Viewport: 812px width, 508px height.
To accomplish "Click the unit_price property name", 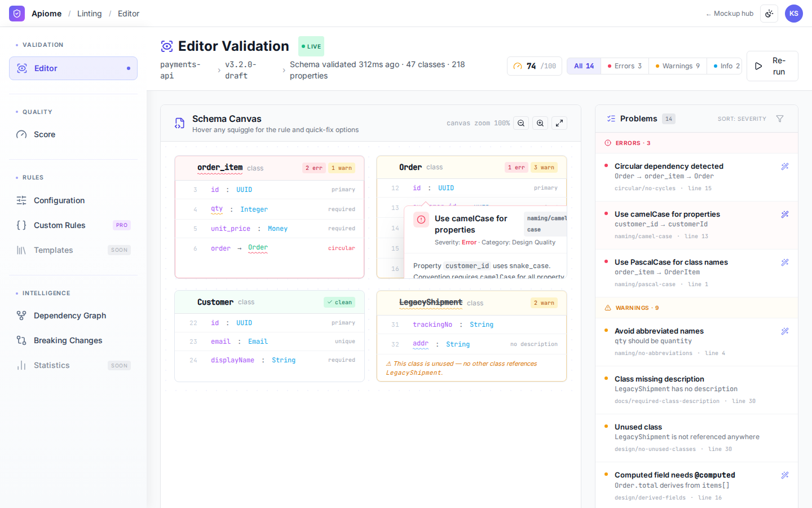I will (x=231, y=229).
